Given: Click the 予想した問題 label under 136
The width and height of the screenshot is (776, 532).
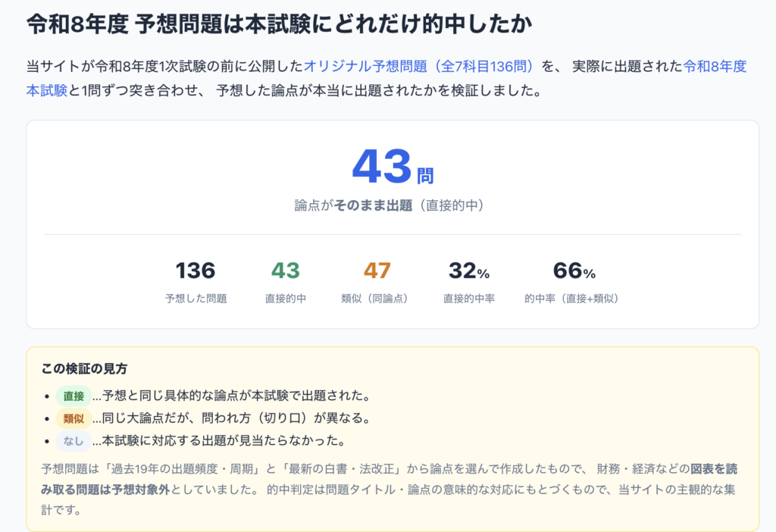Looking at the screenshot, I should click(196, 299).
